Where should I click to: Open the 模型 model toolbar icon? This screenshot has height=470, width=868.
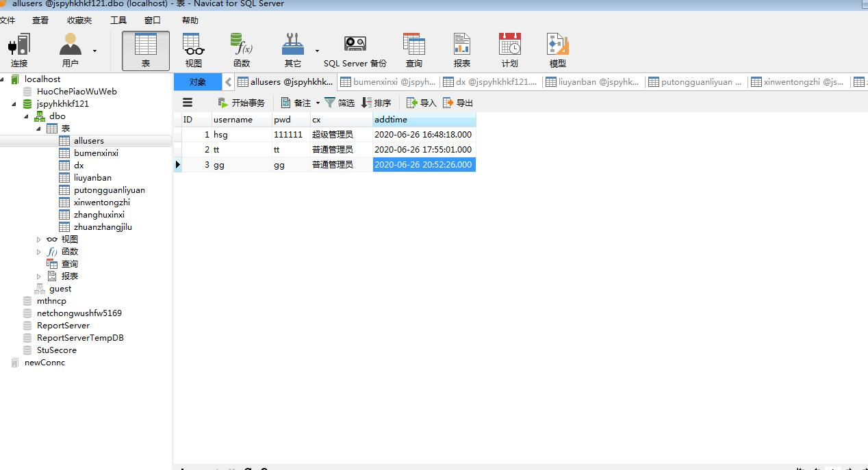pyautogui.click(x=558, y=51)
